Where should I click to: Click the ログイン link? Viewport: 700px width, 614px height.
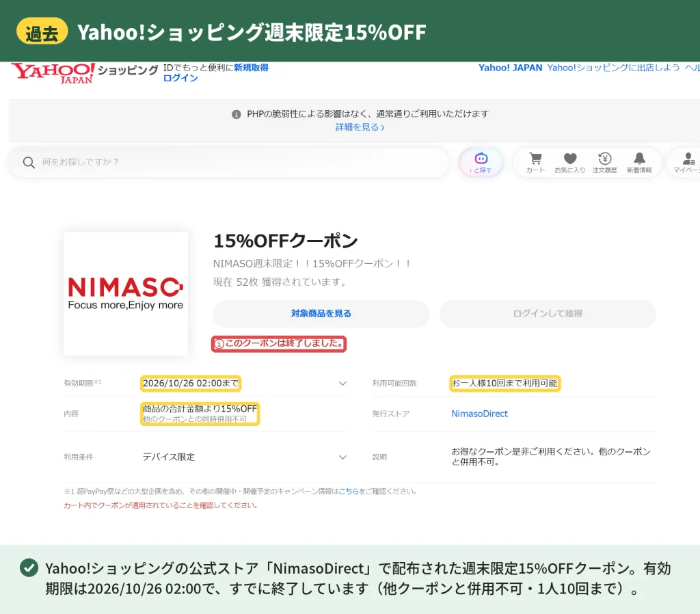click(x=180, y=78)
